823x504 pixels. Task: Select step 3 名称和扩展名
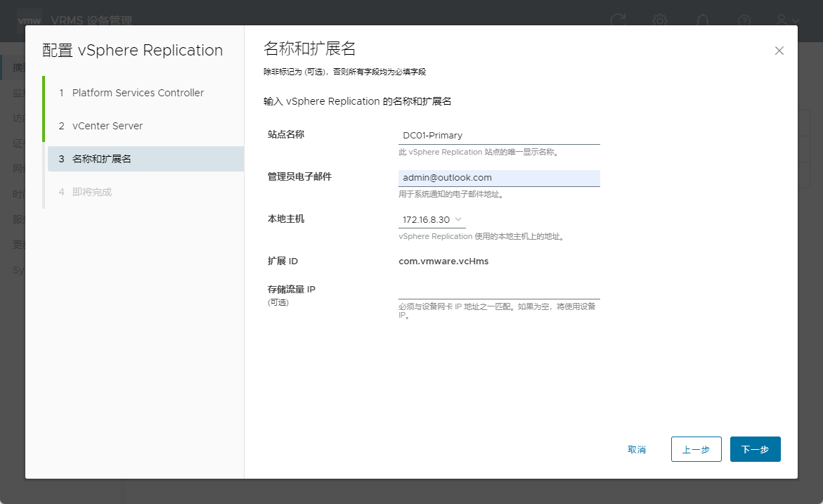click(146, 159)
